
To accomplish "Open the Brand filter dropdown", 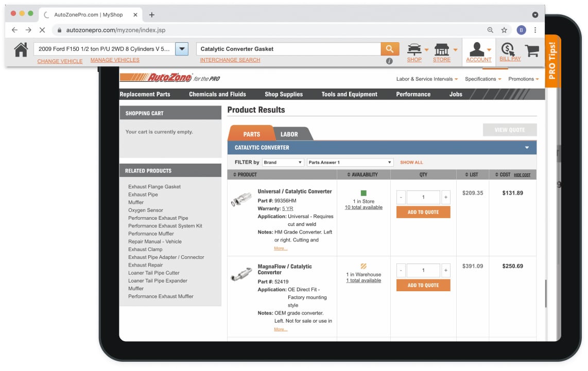I will (x=283, y=162).
